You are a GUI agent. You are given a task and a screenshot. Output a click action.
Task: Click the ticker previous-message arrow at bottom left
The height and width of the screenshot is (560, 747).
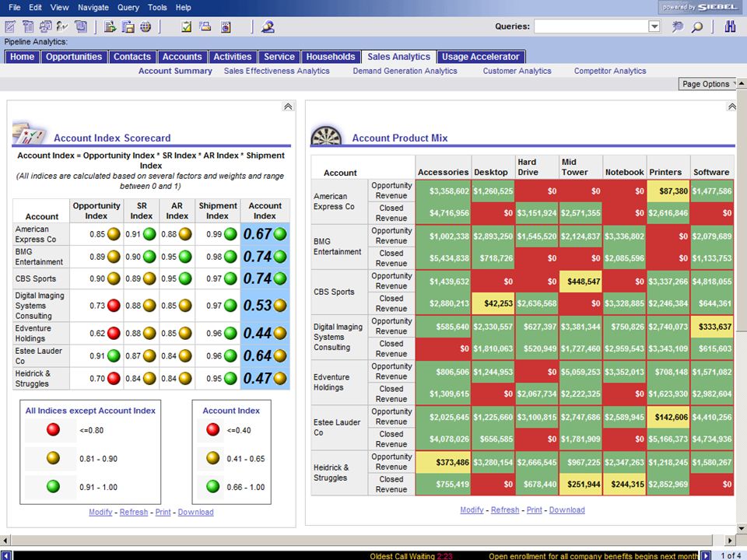point(6,555)
